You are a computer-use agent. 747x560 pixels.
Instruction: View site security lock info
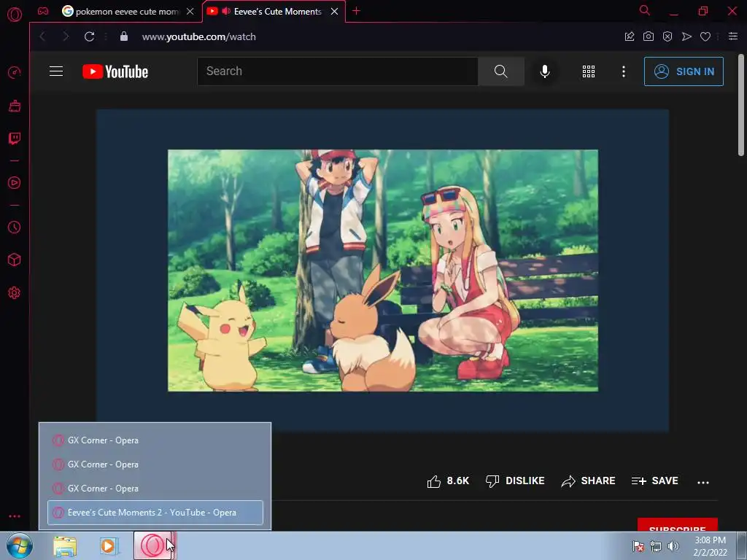124,36
